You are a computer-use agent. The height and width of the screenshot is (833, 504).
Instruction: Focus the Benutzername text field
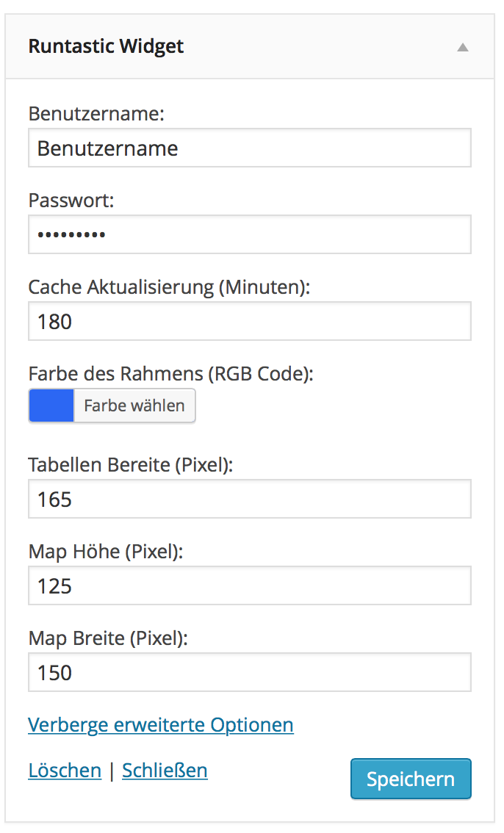point(249,148)
